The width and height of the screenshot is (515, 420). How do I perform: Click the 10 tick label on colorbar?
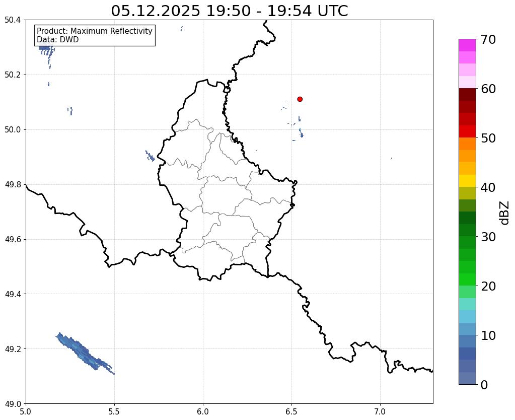[488, 335]
